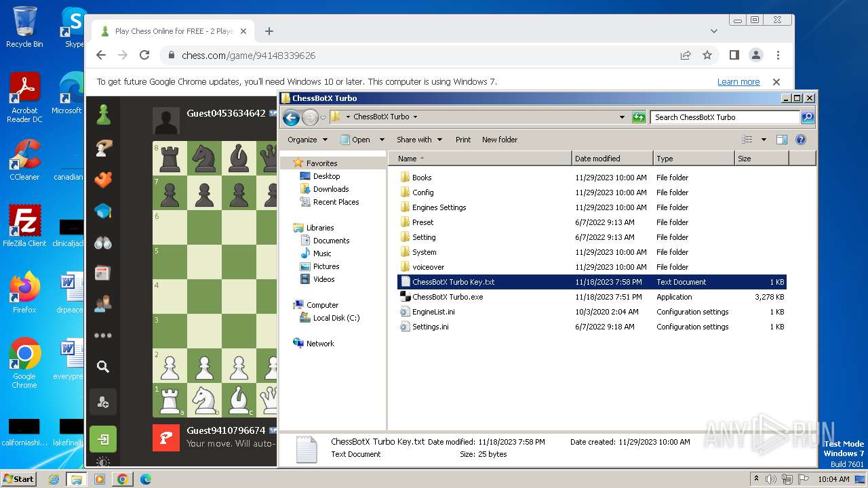Sort files by Date modified column
The image size is (868, 488).
612,159
